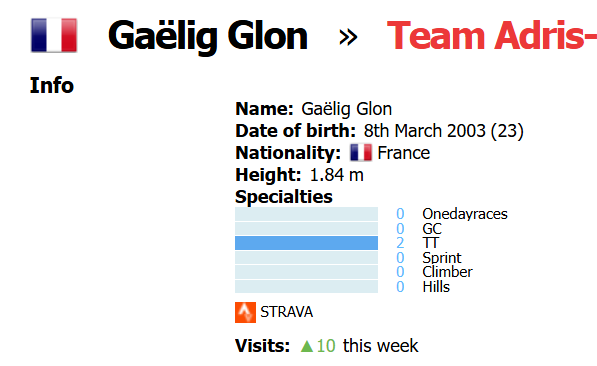Screen dimensions: 597x366
Task: Click the Hills specialty bar
Action: coord(306,286)
